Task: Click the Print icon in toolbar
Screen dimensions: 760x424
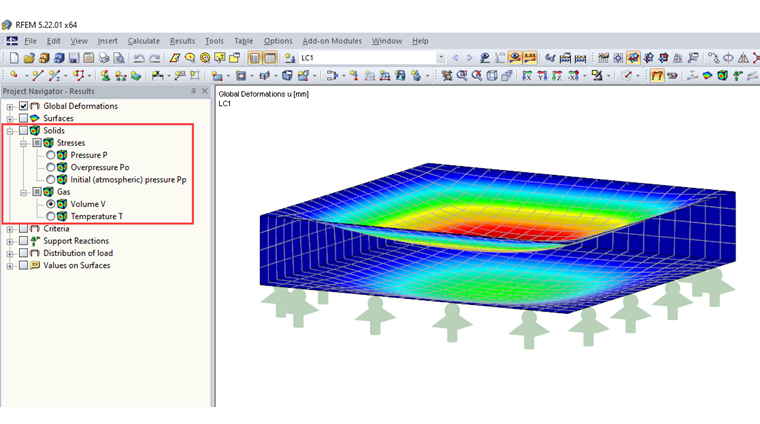Action: click(x=104, y=58)
